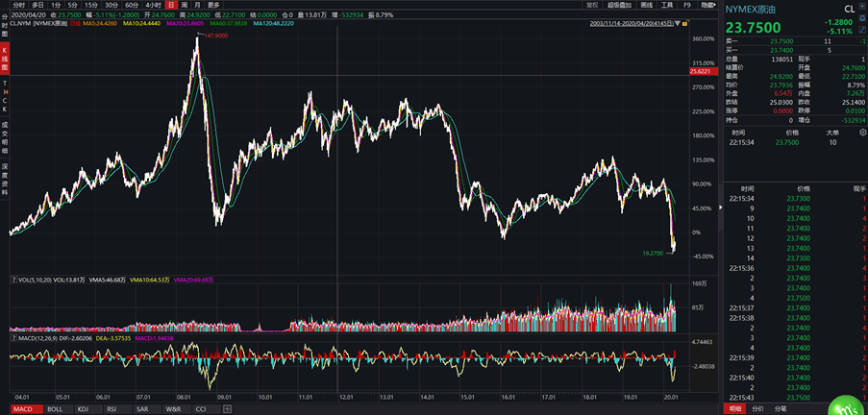Click the help icon beside VOL(5,10,20)
The height and width of the screenshot is (415, 868).
pos(12,281)
